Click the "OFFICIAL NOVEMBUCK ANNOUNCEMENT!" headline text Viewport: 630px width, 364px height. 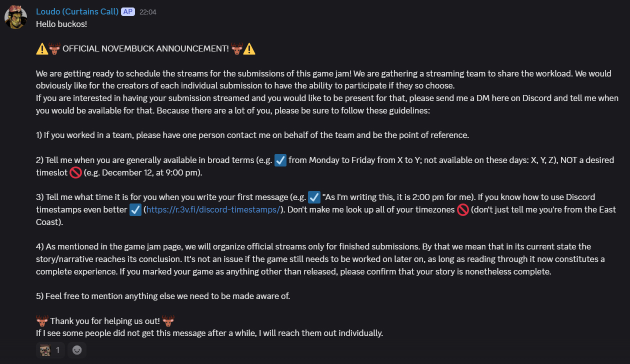coord(145,48)
